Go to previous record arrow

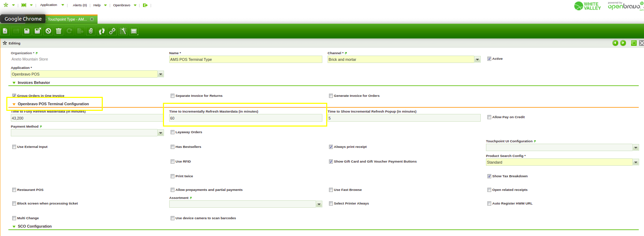(x=615, y=43)
